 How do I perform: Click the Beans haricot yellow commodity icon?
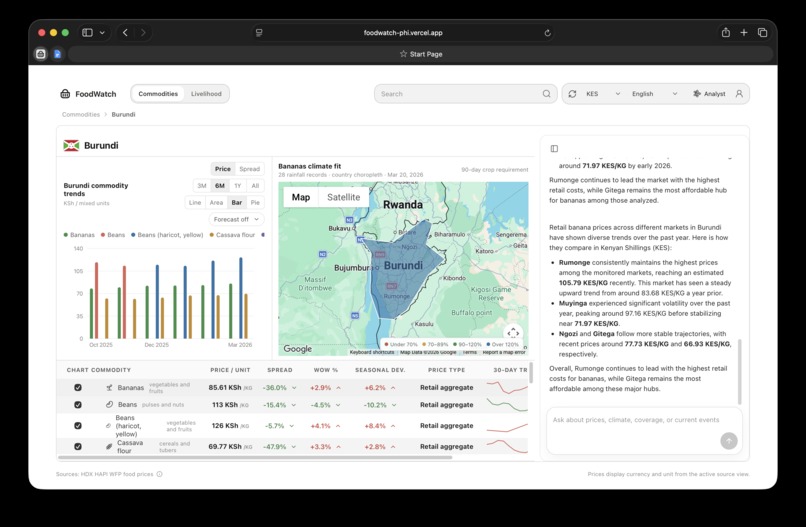[x=108, y=426]
